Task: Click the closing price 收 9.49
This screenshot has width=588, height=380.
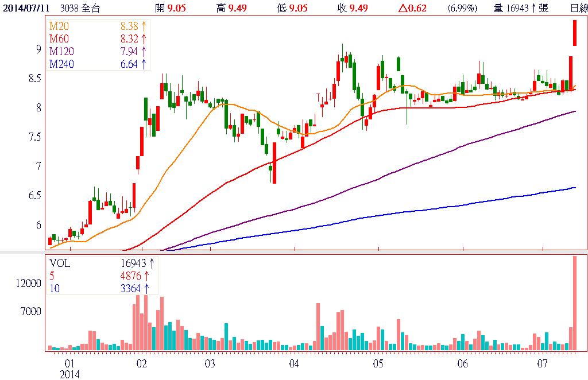Action: [x=353, y=8]
